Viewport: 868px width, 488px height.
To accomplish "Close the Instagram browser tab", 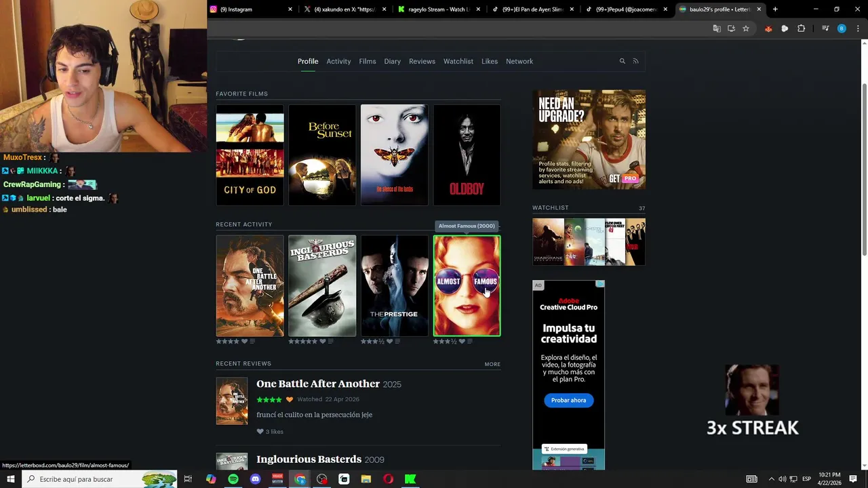I will point(290,9).
